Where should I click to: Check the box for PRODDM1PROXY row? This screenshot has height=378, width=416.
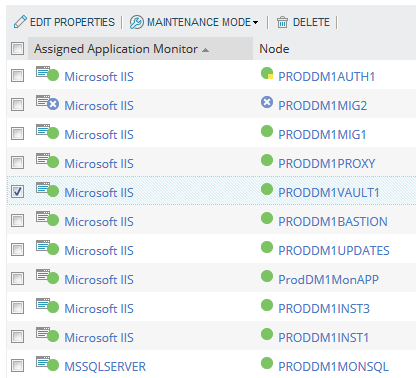pos(17,162)
